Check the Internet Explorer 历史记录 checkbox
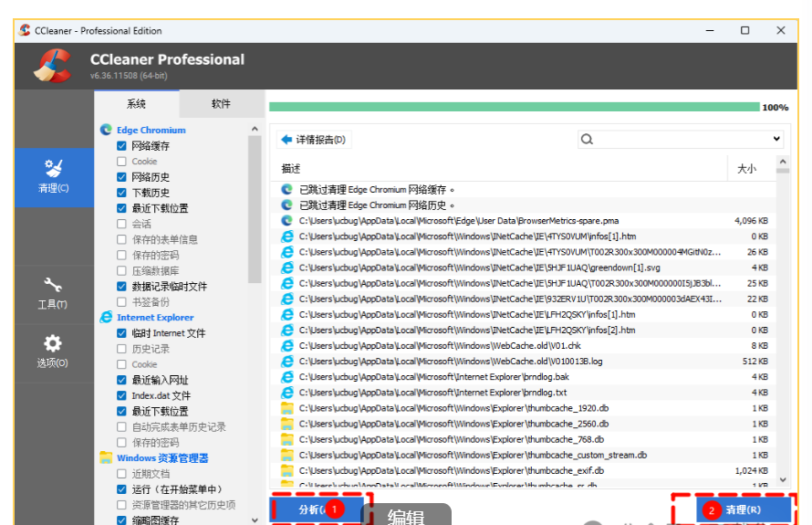This screenshot has width=812, height=525. pyautogui.click(x=121, y=349)
